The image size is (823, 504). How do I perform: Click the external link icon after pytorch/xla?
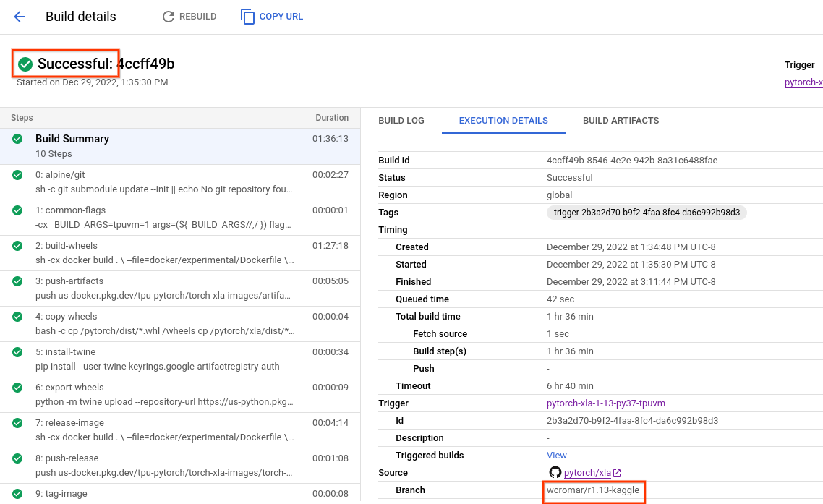tap(618, 473)
